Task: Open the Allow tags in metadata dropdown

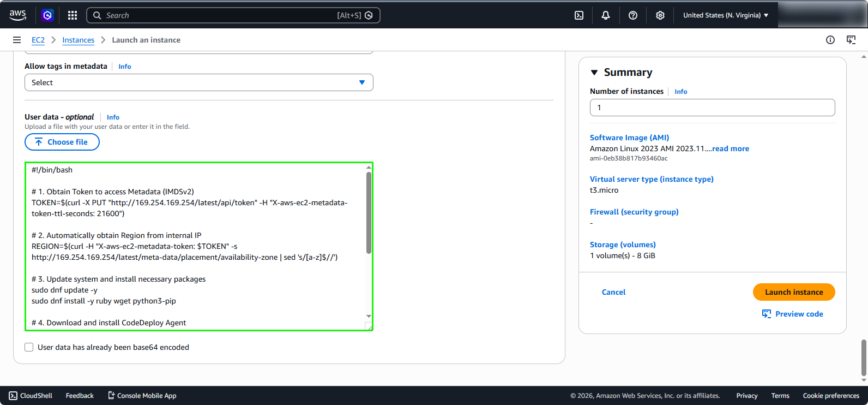Action: coord(199,82)
